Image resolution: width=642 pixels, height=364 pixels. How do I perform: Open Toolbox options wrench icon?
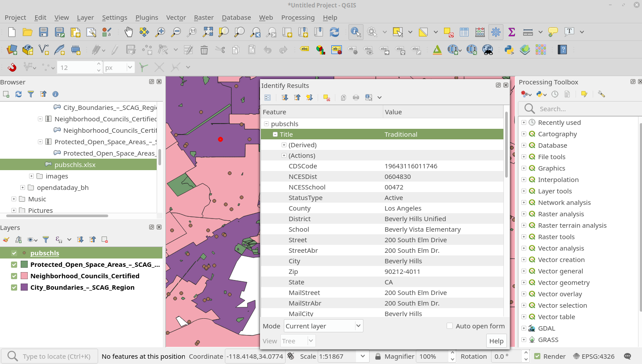602,94
